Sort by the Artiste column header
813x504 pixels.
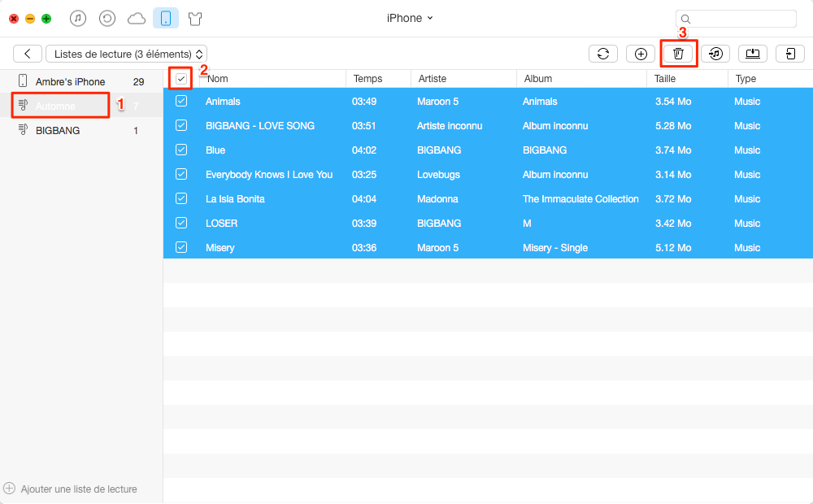click(463, 79)
